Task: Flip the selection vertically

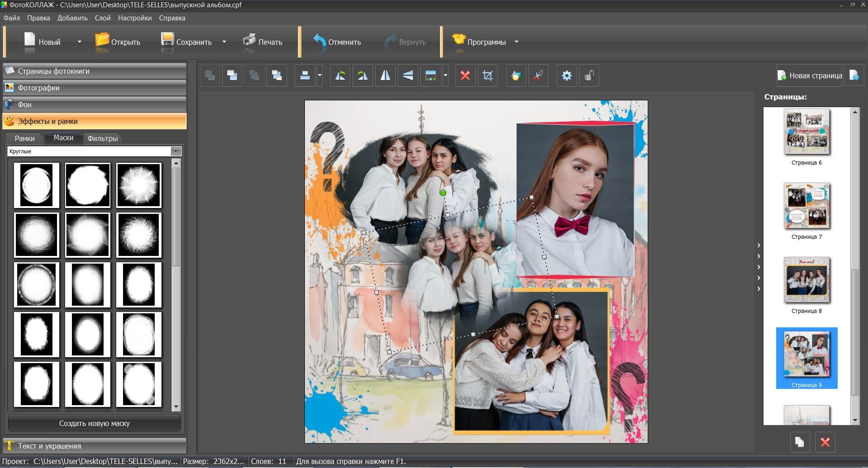Action: tap(408, 76)
